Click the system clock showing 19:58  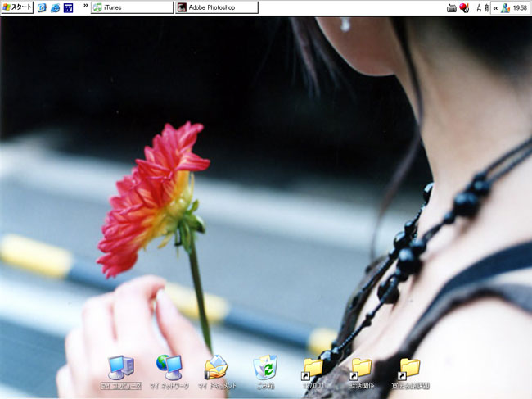click(x=519, y=7)
